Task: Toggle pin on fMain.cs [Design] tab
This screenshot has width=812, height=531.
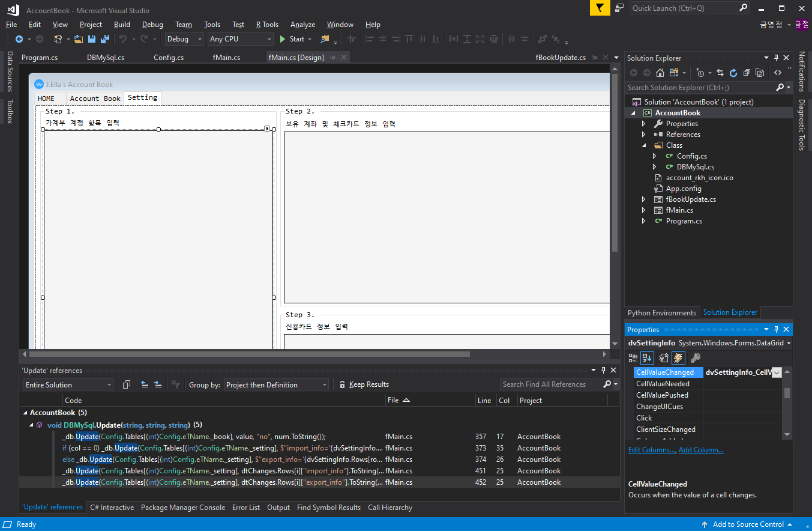Action: click(x=332, y=58)
